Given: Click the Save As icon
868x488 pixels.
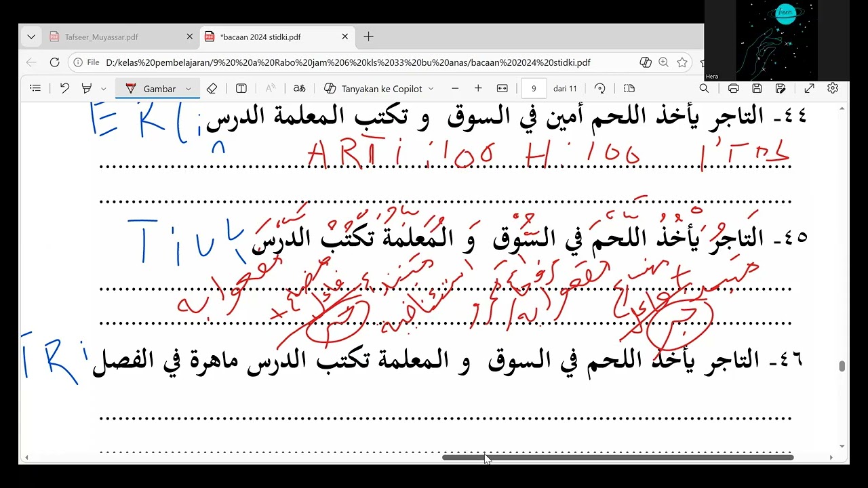Looking at the screenshot, I should click(781, 88).
